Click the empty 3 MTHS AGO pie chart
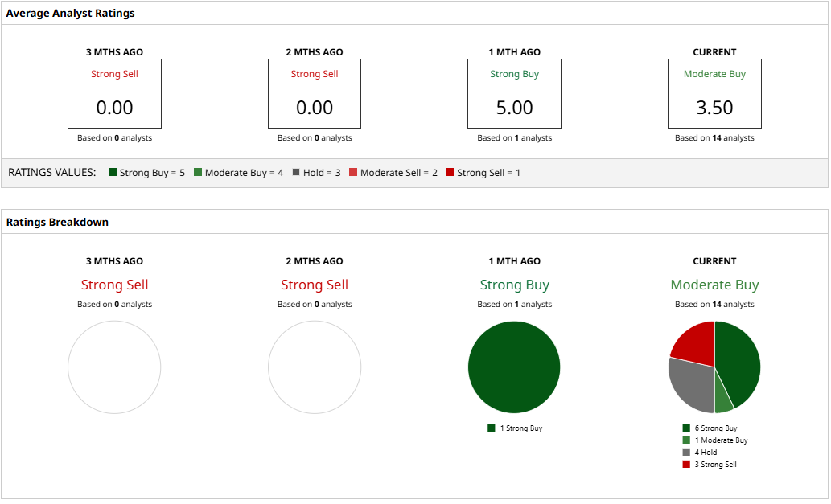Viewport: 831px width, 504px height. pyautogui.click(x=114, y=367)
